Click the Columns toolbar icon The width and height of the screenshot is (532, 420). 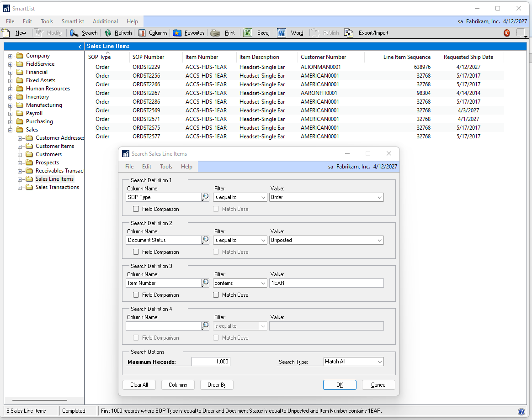(x=142, y=33)
